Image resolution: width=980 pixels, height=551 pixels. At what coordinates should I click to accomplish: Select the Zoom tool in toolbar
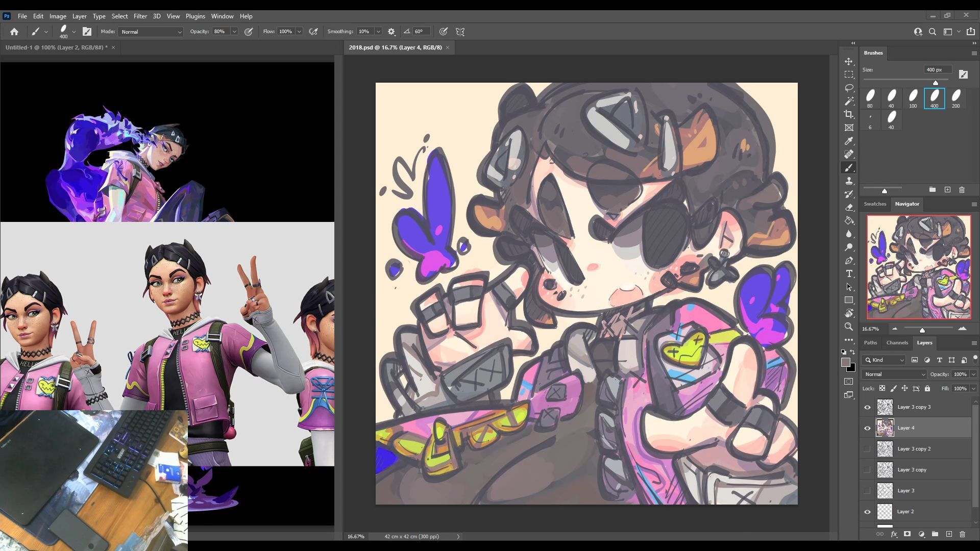pos(849,327)
